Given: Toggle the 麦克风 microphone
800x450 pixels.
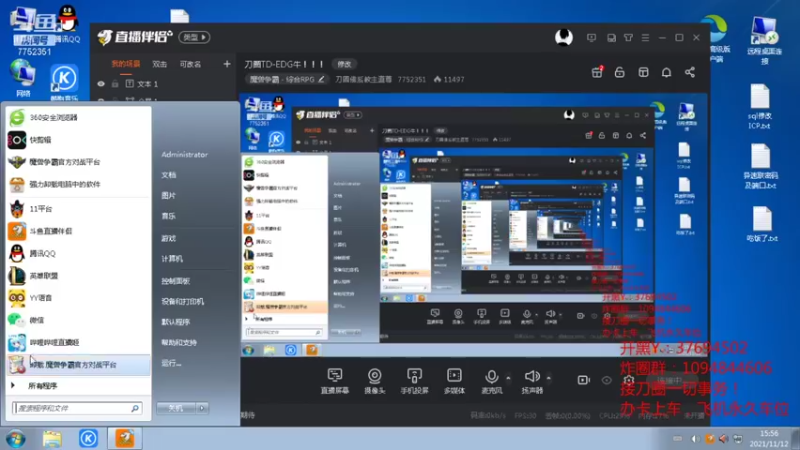Looking at the screenshot, I should (x=491, y=381).
